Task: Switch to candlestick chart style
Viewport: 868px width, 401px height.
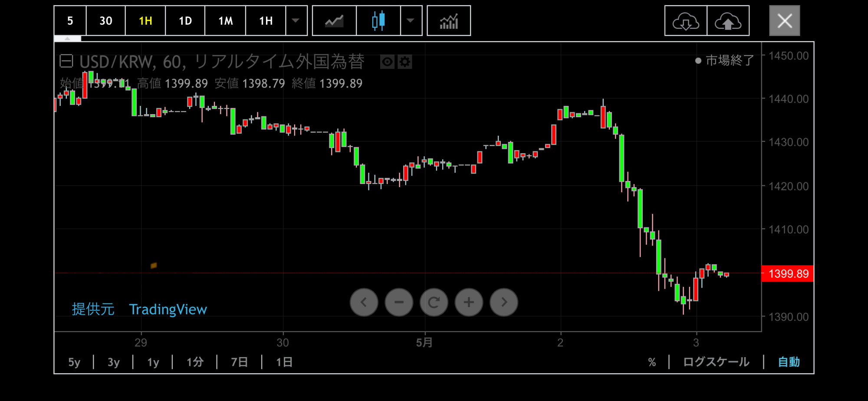Action: click(x=378, y=21)
